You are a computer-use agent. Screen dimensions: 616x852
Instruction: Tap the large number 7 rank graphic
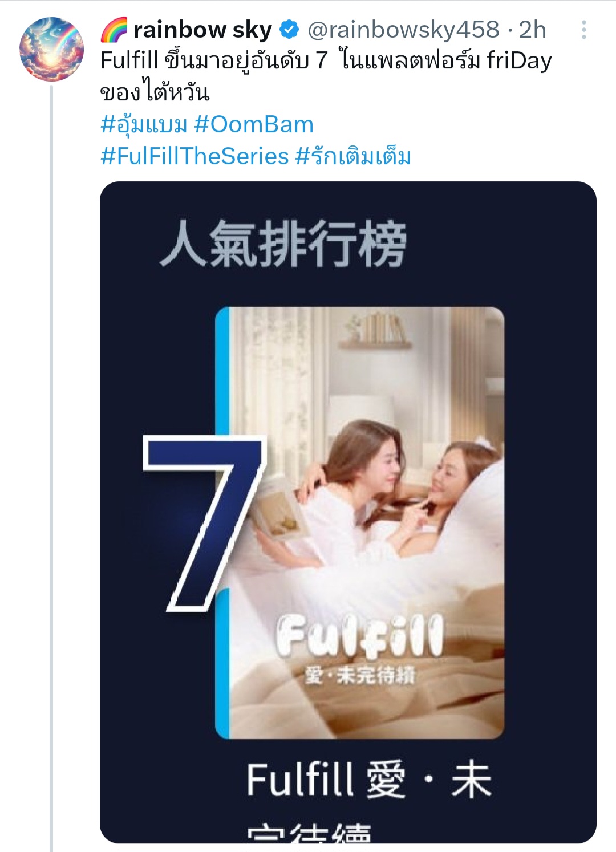tap(205, 523)
